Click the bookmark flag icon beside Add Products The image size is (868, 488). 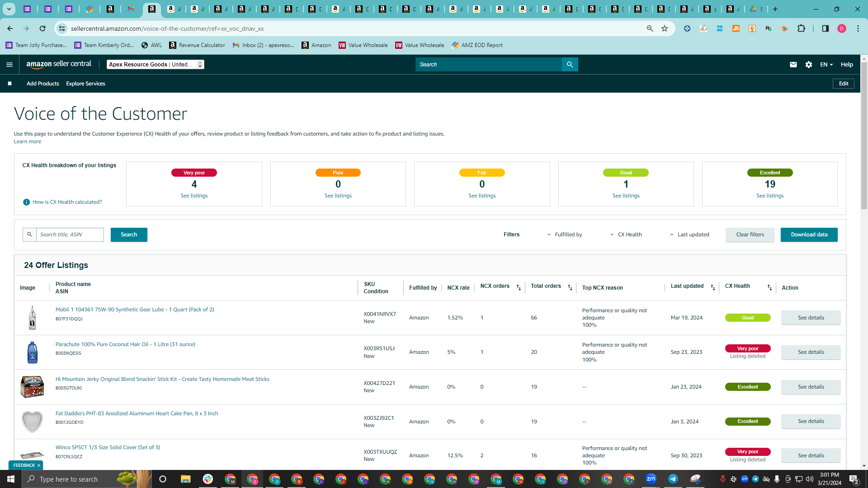tap(9, 84)
